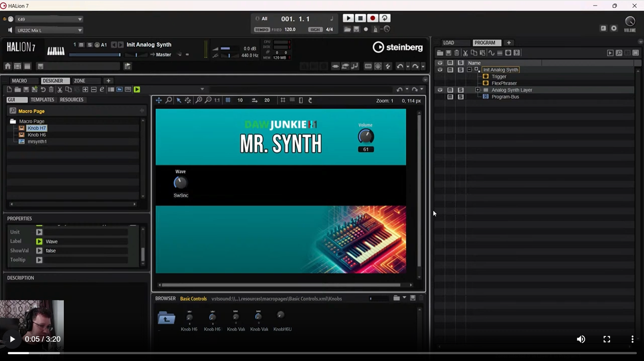Select the move/pan tool in the canvas toolbar
This screenshot has height=361, width=644.
tap(159, 100)
